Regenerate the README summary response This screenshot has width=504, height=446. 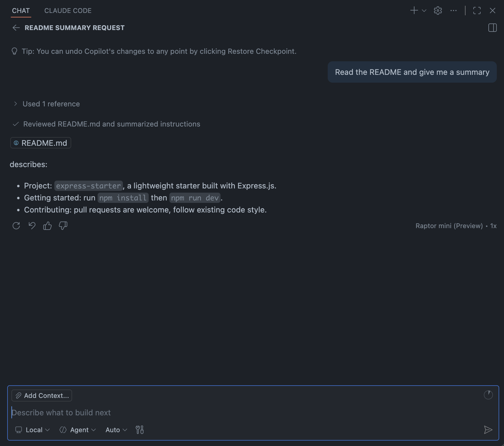pos(16,226)
